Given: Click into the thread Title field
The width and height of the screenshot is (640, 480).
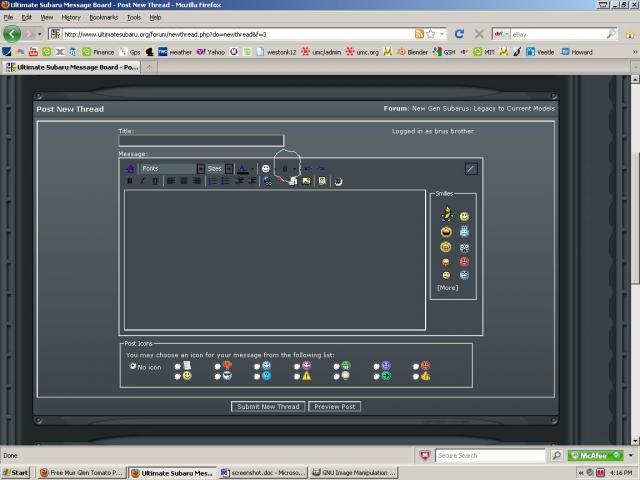Looking at the screenshot, I should coord(201,141).
